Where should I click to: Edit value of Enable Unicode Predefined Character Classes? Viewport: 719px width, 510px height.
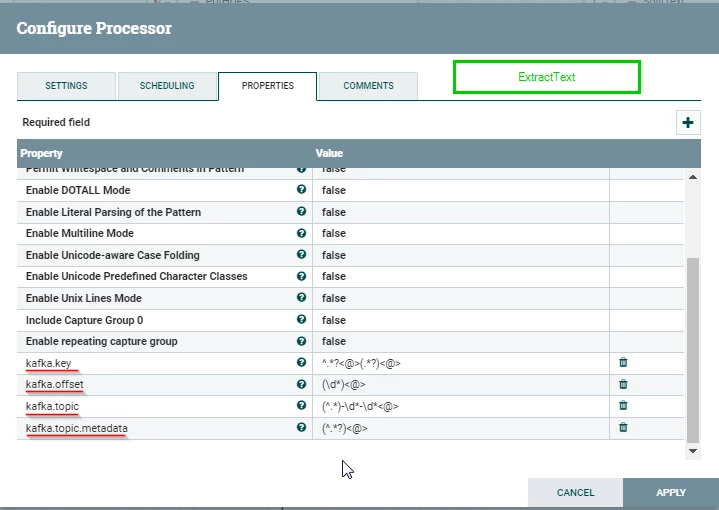coord(461,277)
